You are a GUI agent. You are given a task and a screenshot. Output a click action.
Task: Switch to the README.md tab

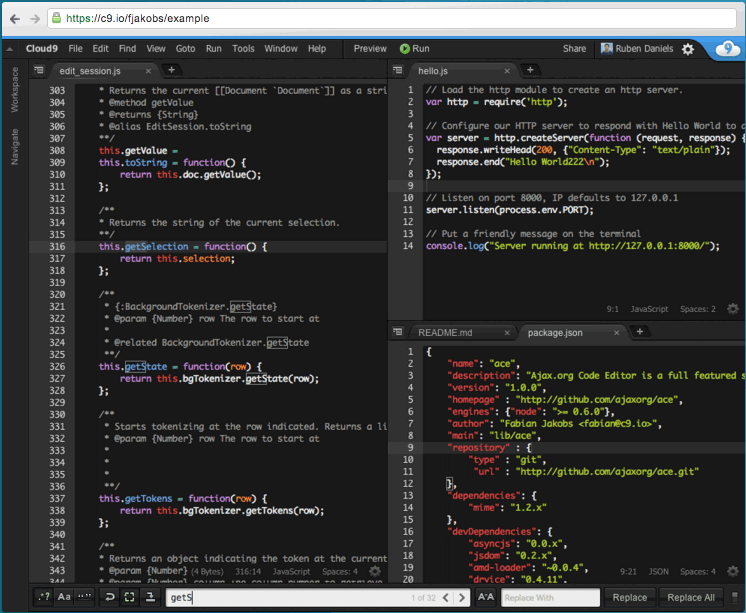click(x=444, y=331)
